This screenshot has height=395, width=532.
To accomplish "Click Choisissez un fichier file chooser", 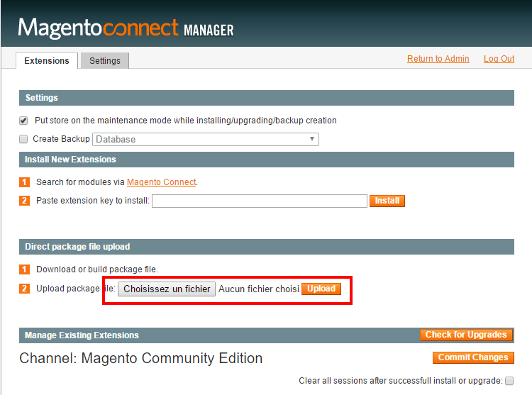I will point(167,289).
